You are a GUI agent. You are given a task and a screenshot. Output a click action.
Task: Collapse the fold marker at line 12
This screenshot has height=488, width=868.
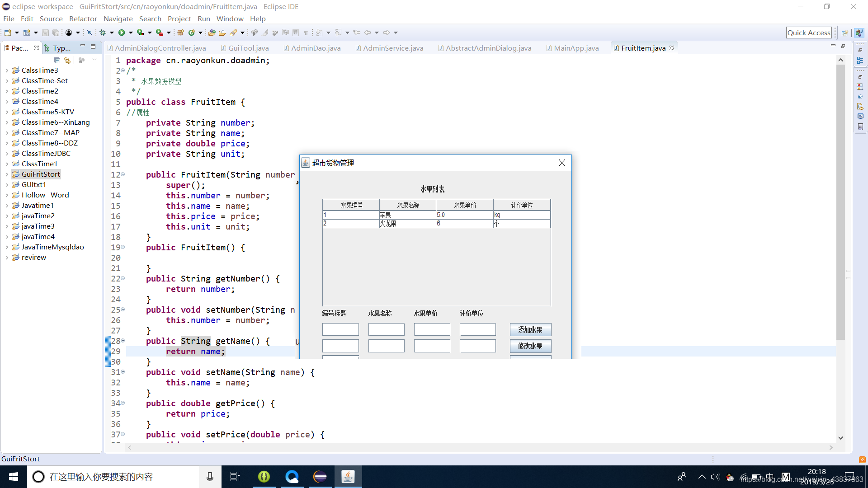(123, 174)
